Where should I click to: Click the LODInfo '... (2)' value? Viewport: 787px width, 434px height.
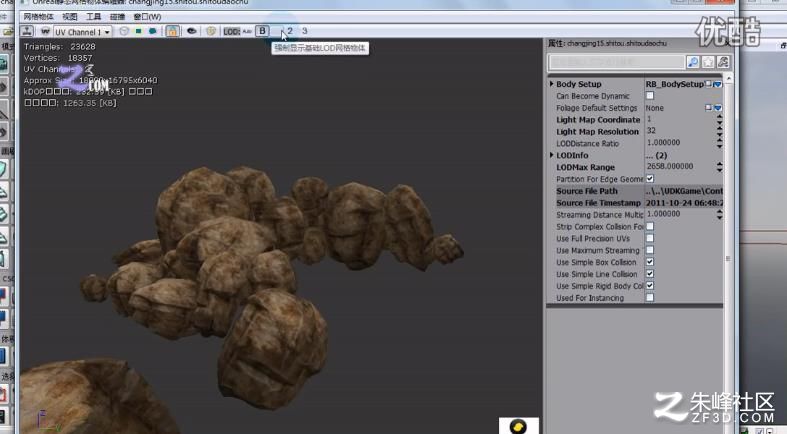coord(657,156)
